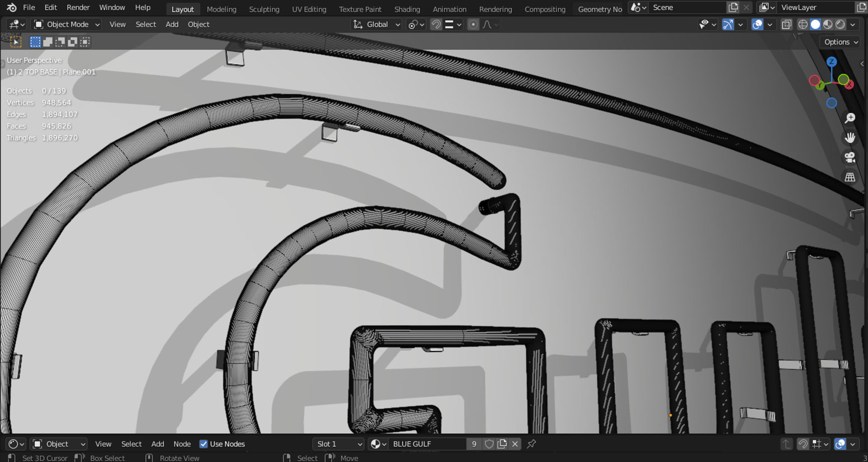Toggle the node editor pin icon

532,444
